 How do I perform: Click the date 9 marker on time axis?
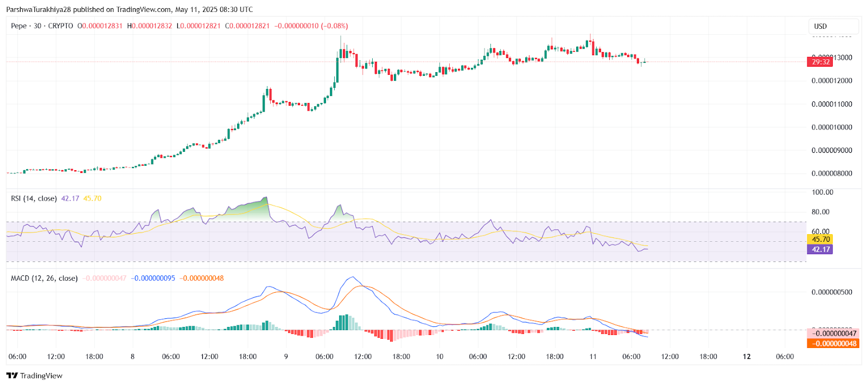pyautogui.click(x=286, y=357)
